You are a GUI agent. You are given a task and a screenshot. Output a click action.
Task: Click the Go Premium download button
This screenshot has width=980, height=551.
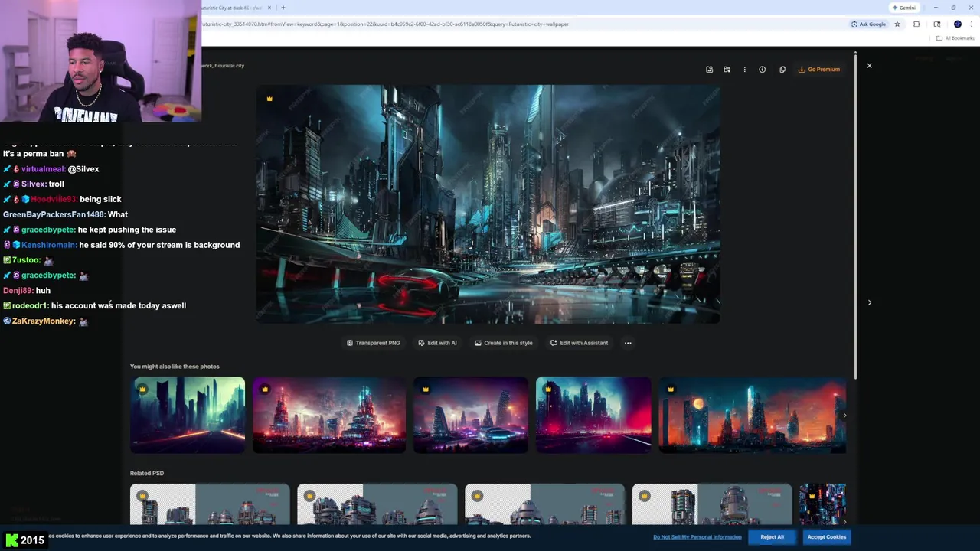coord(819,70)
